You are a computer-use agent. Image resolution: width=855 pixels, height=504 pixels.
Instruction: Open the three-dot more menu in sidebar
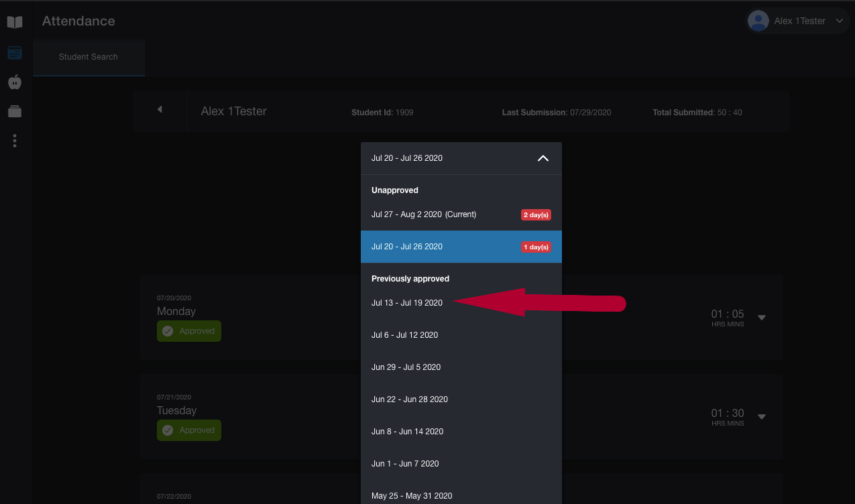[x=15, y=141]
